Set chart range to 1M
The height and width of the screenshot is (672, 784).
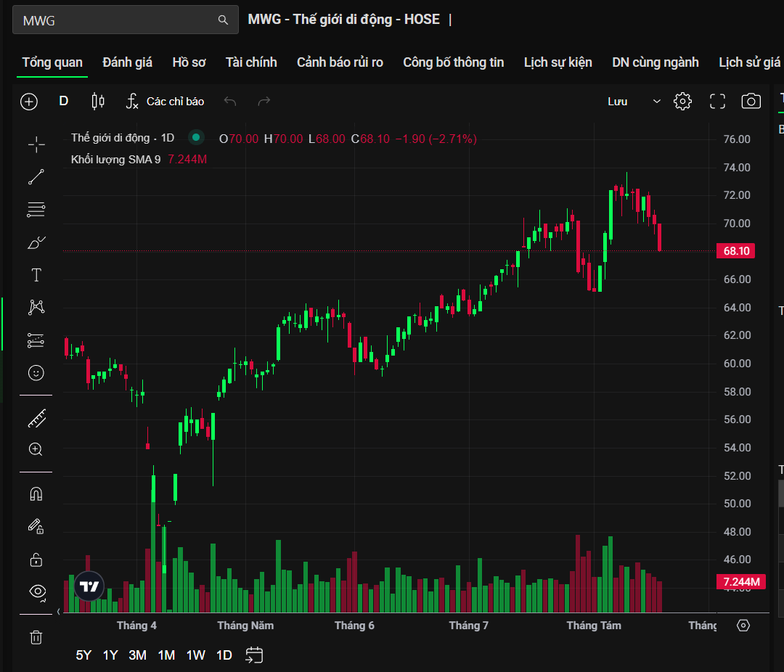166,655
